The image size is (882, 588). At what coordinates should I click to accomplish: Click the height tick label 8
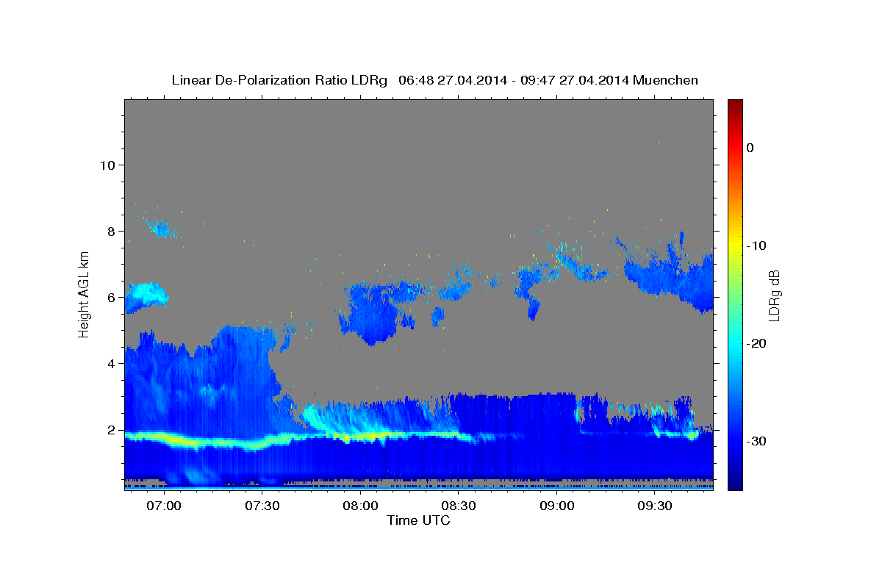pos(110,231)
